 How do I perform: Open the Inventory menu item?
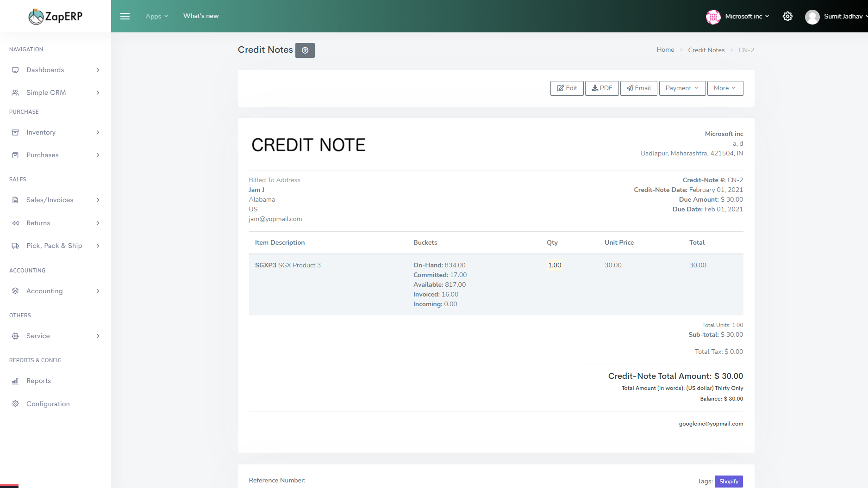pos(56,132)
